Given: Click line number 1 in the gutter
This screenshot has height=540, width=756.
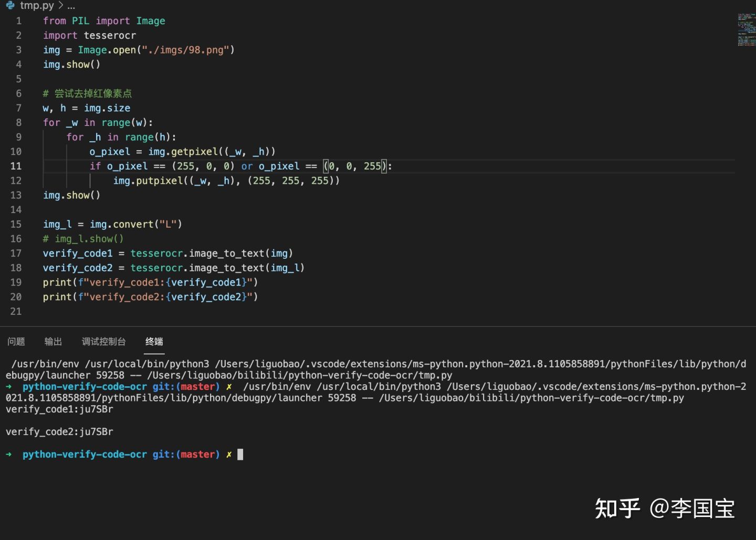Looking at the screenshot, I should click(x=19, y=21).
